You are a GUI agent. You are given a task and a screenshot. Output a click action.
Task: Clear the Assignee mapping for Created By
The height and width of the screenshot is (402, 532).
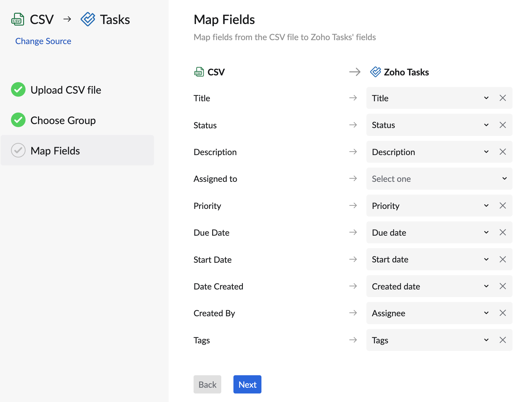click(502, 313)
